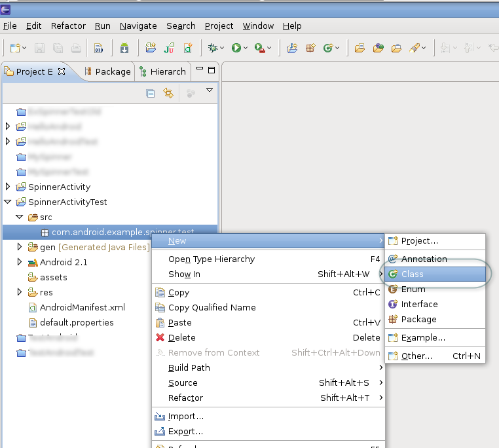
Task: Open the Project Explorer view menu arrow
Action: tap(210, 90)
